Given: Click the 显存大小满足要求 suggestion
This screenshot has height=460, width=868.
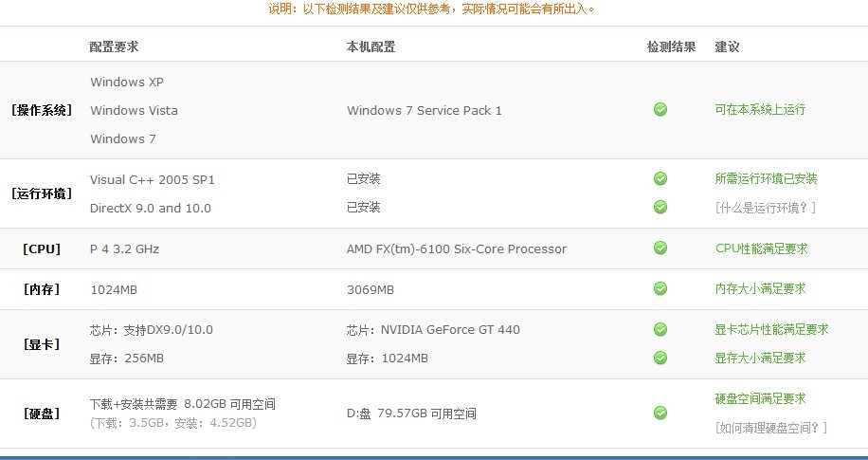Looking at the screenshot, I should click(x=760, y=358).
